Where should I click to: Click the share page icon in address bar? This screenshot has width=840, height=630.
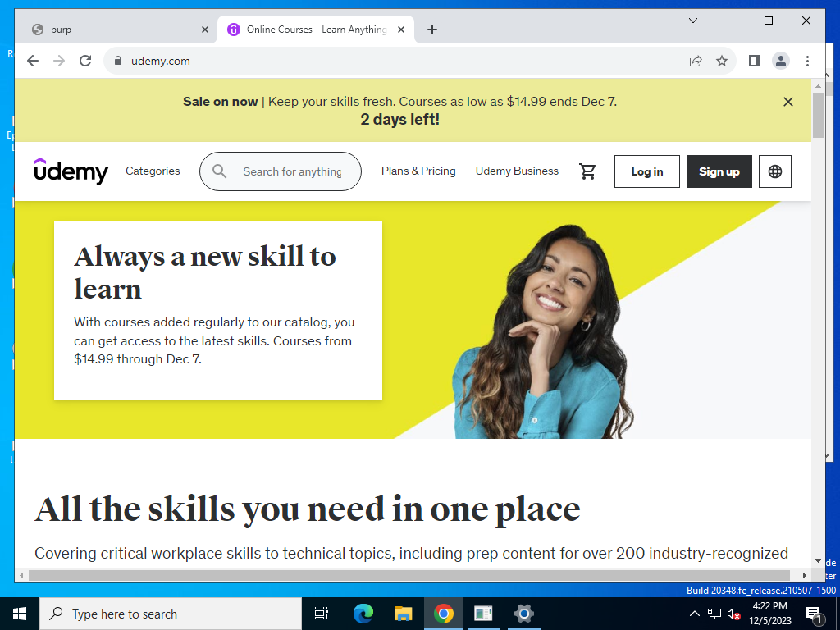pyautogui.click(x=696, y=61)
